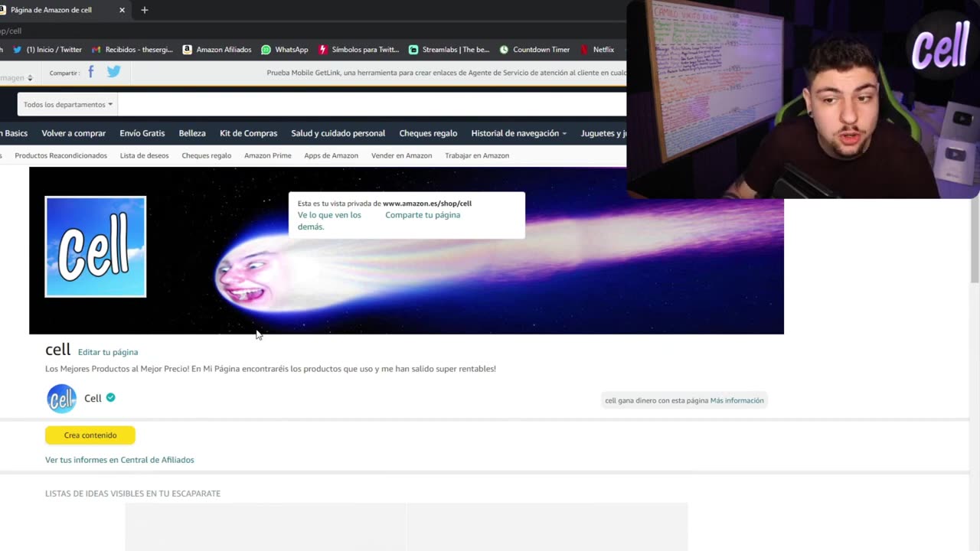Open Salud y cuidado personal menu item
Screen dimensions: 980x551
(x=338, y=133)
